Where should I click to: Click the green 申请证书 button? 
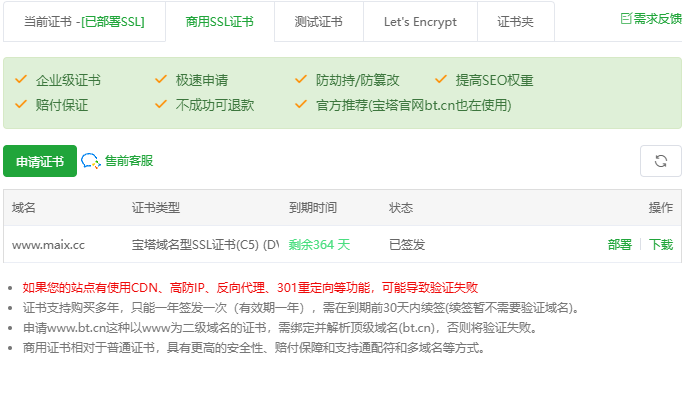(40, 161)
